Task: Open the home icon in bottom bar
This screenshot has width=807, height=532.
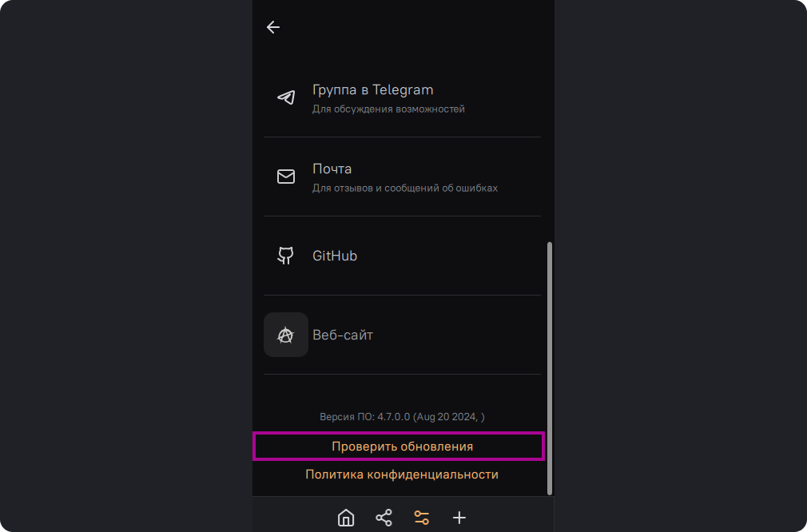Action: [x=346, y=518]
